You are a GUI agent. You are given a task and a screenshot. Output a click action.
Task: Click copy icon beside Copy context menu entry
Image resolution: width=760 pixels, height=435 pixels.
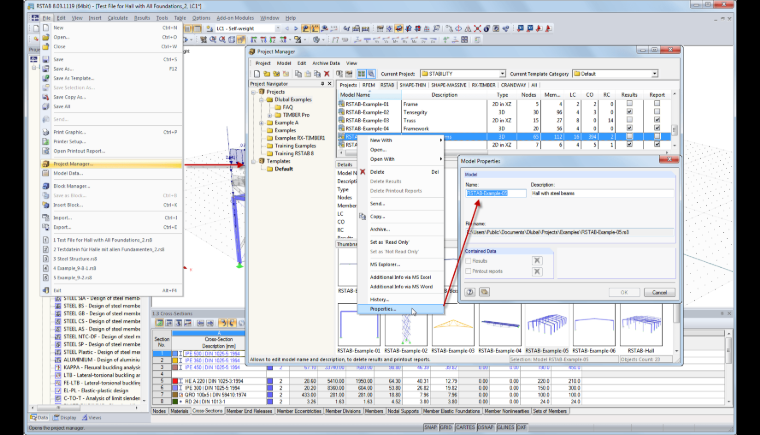point(363,216)
